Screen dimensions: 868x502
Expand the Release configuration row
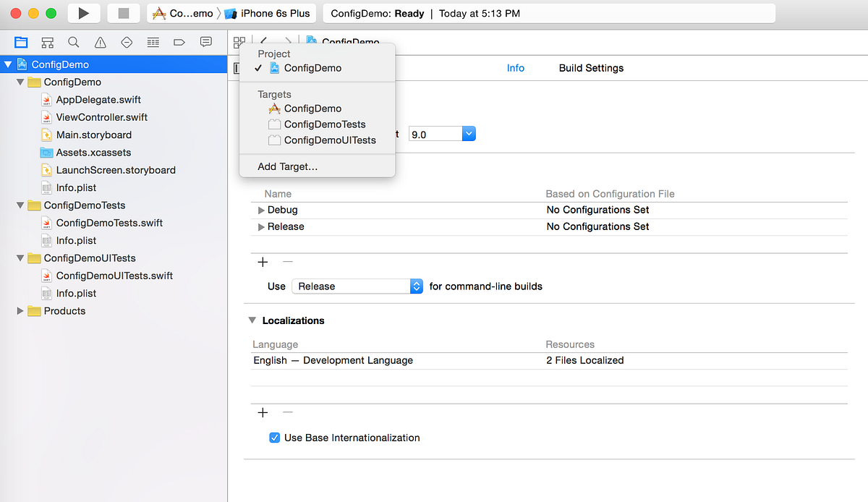[x=261, y=226]
